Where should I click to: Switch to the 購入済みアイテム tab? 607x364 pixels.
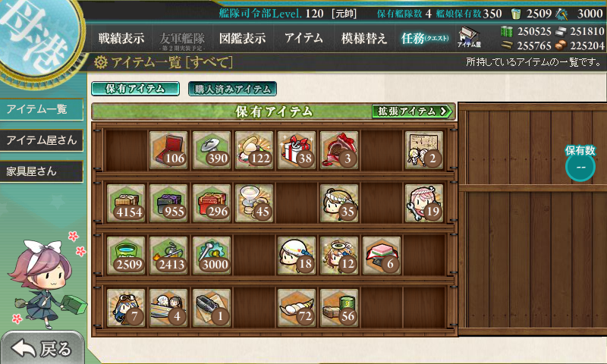tap(232, 89)
